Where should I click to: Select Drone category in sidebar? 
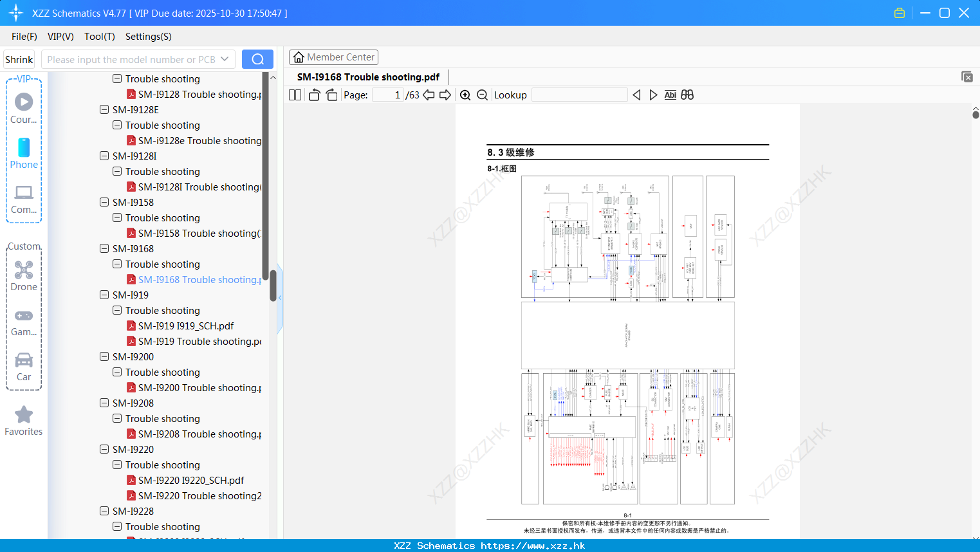pyautogui.click(x=24, y=276)
